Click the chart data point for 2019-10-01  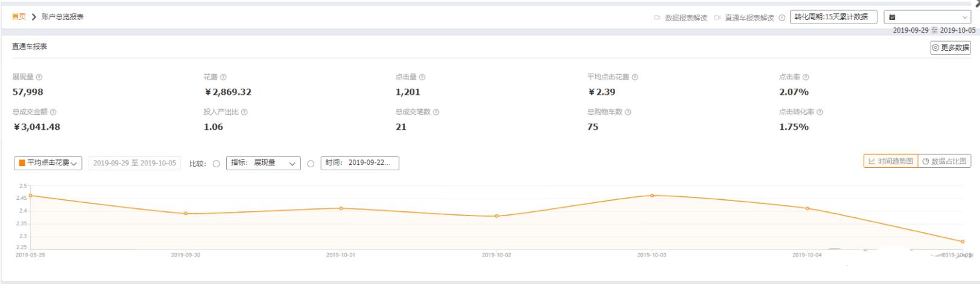coord(341,208)
